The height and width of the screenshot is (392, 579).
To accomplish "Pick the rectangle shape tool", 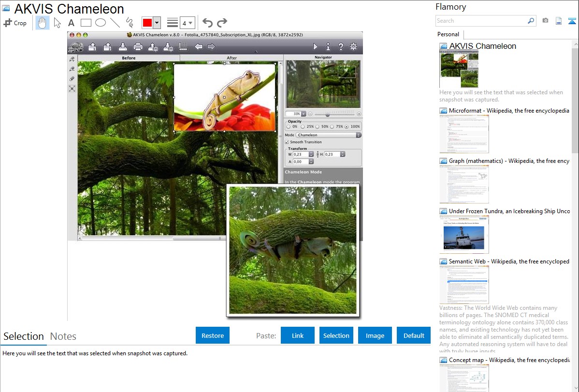I will coord(86,23).
